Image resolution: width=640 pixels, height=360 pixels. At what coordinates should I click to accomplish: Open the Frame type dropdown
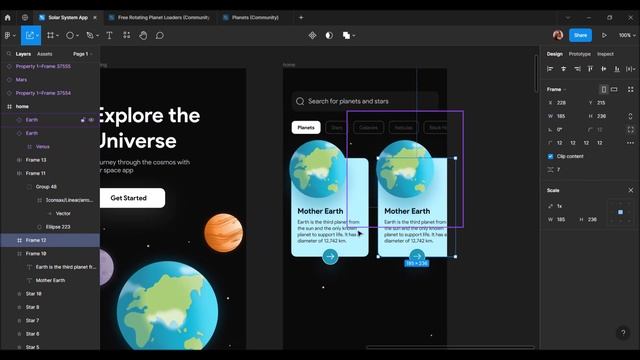coord(557,89)
